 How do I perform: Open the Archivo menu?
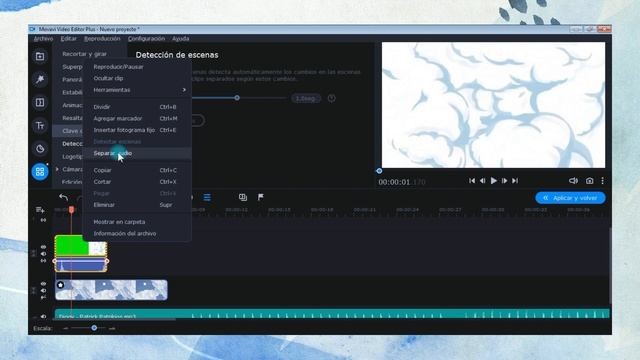(43, 39)
